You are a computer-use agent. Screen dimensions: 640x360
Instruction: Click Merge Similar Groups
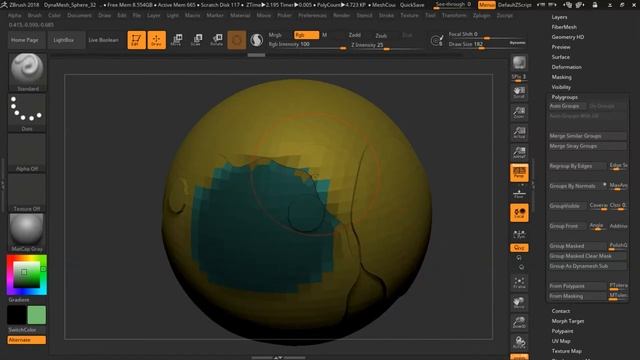tap(587, 136)
